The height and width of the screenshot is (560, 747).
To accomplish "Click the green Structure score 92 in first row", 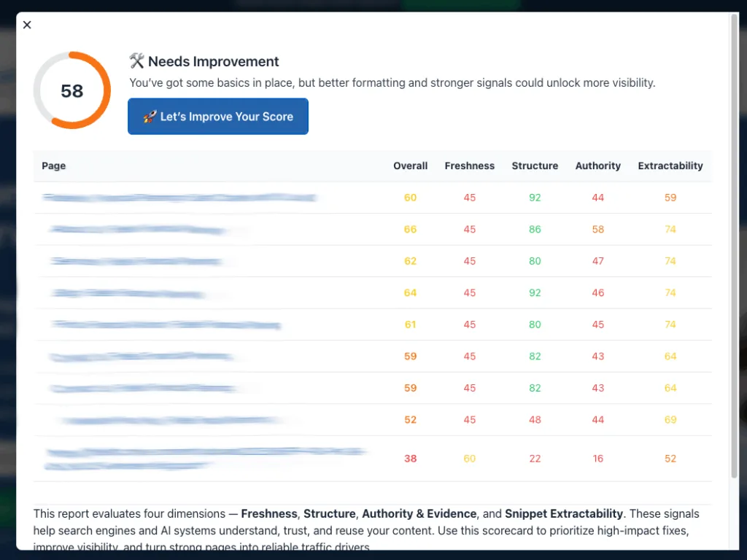I will (535, 197).
